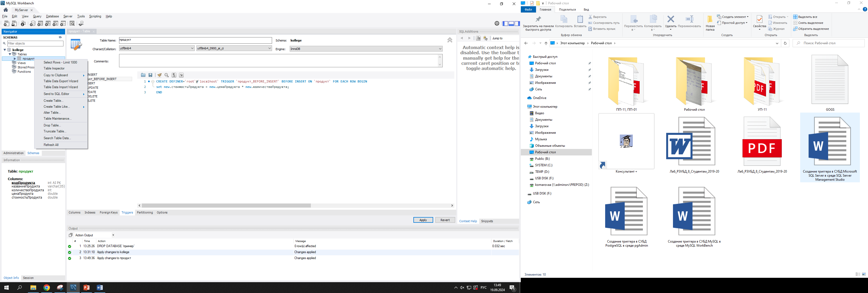Open file icon in trigger editor toolbar
868x293 pixels.
point(143,75)
